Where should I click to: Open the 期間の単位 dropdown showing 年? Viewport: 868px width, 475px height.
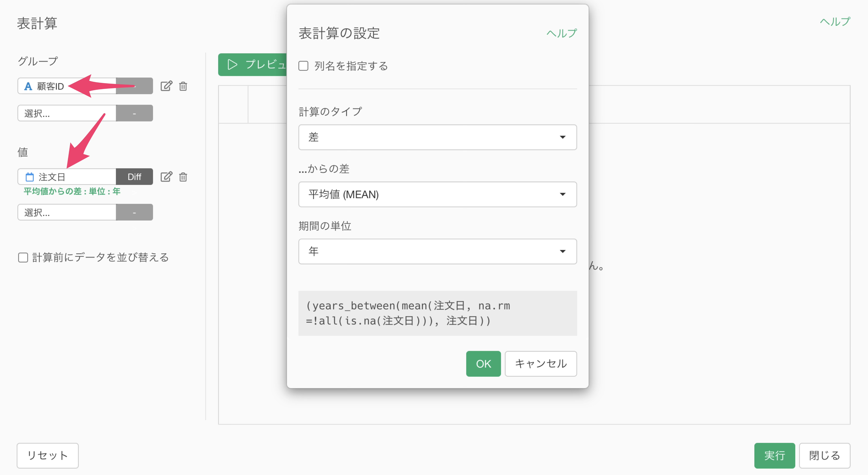click(x=437, y=251)
